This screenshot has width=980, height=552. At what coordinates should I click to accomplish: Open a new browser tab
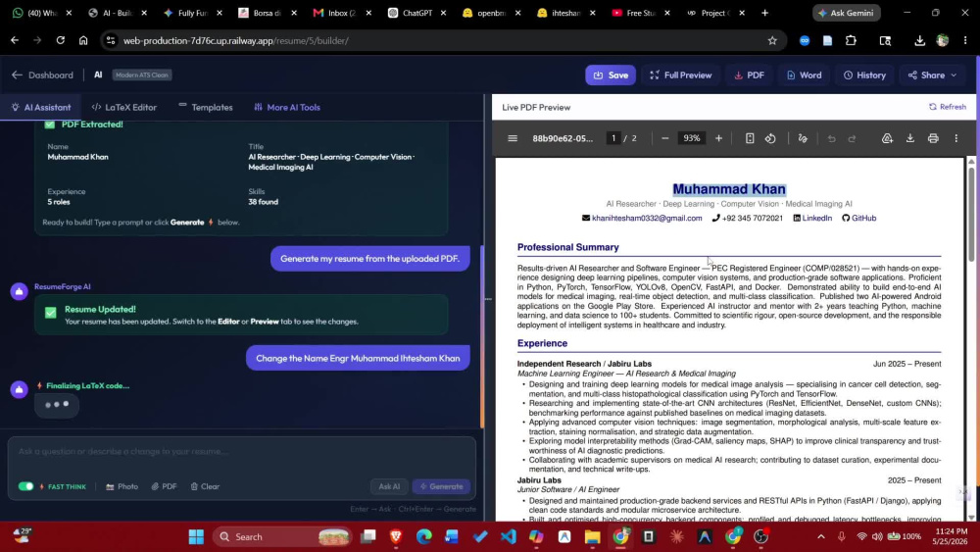(765, 13)
